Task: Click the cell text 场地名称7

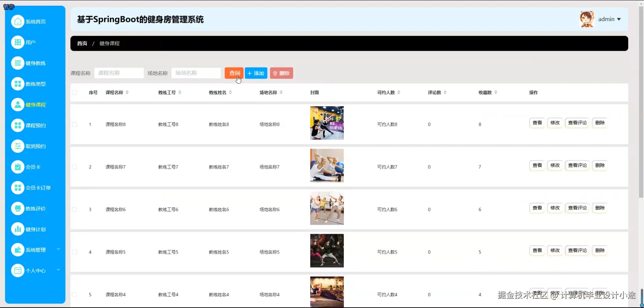Action: click(x=269, y=167)
